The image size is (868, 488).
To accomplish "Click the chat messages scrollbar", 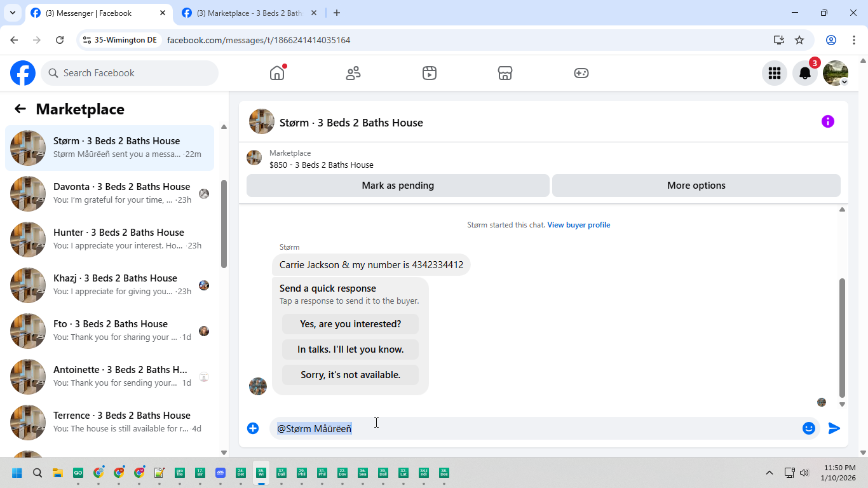I will pos(842,337).
